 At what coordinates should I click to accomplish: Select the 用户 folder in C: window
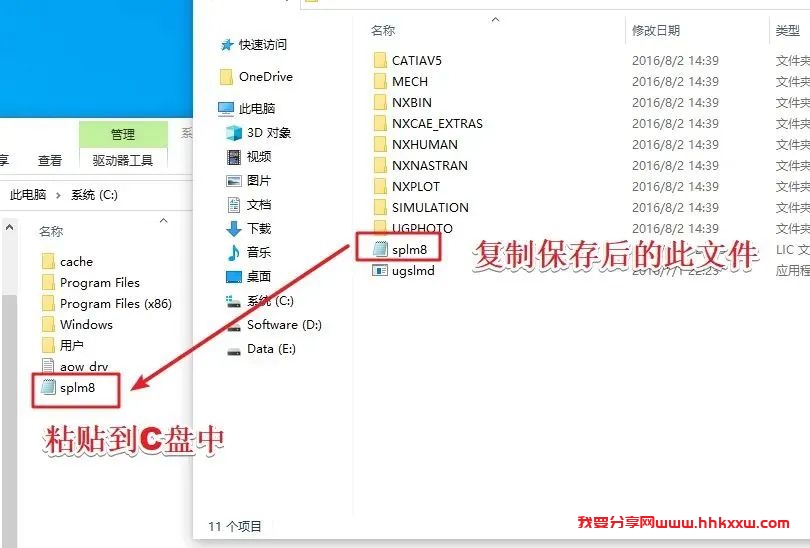pos(72,346)
